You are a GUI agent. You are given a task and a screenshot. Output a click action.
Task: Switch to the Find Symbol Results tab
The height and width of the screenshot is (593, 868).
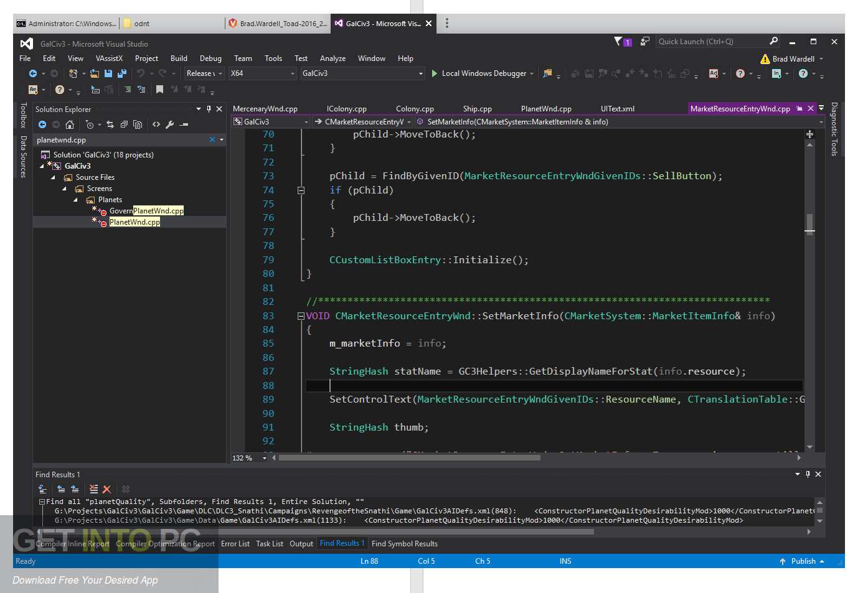pyautogui.click(x=405, y=544)
